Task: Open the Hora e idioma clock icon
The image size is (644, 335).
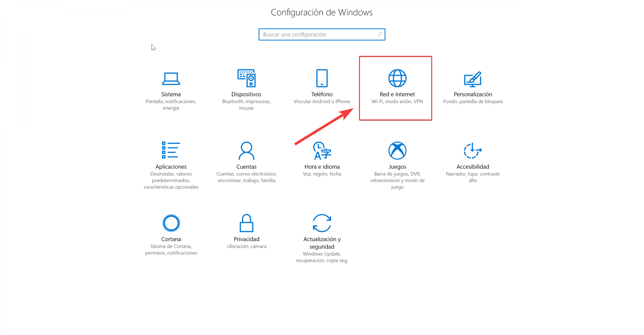Action: tap(322, 151)
